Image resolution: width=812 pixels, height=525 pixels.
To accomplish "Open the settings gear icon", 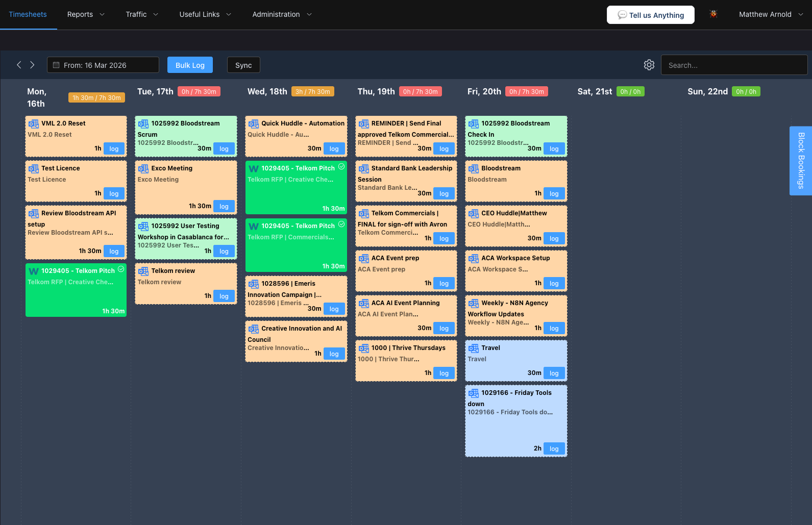I will click(x=649, y=65).
